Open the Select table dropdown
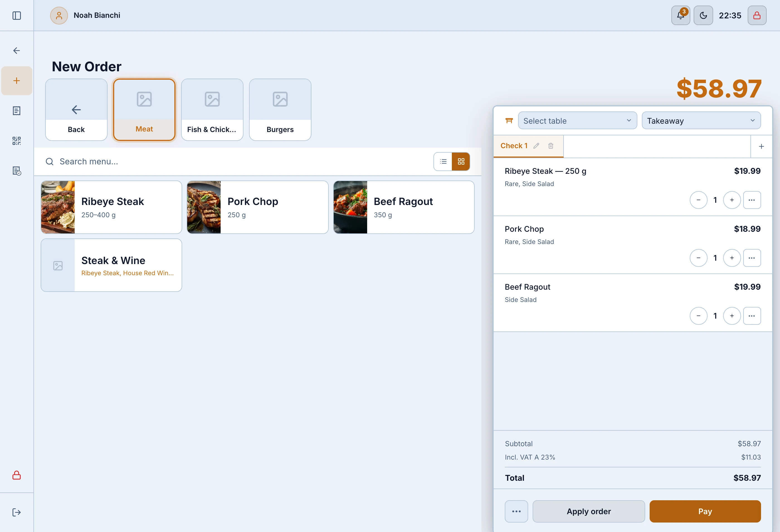780x532 pixels. (x=577, y=121)
